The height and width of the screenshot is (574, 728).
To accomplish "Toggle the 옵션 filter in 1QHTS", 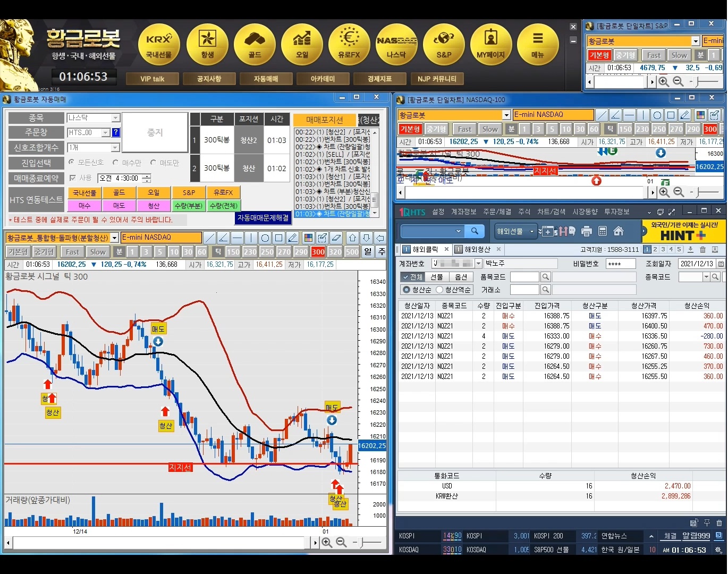I will click(461, 277).
